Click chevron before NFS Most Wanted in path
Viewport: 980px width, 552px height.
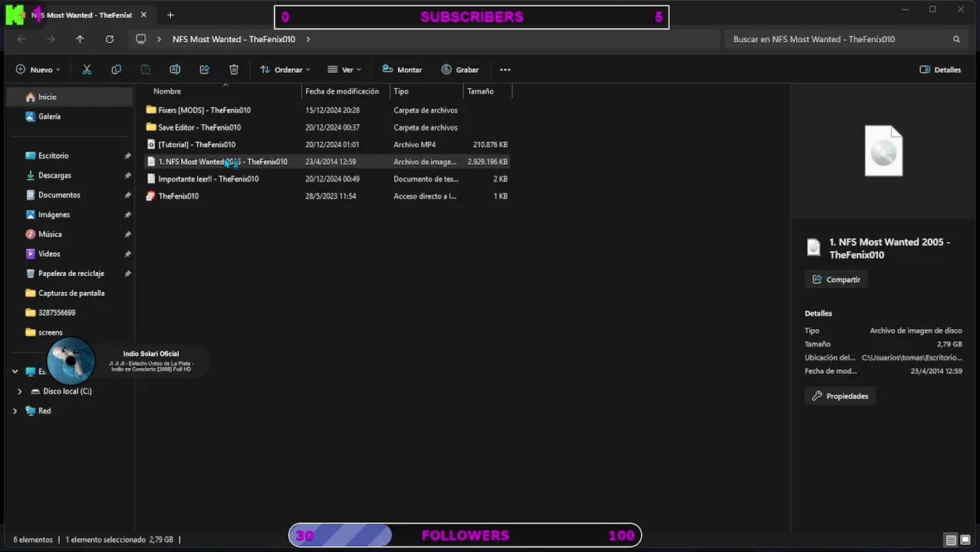pos(159,39)
